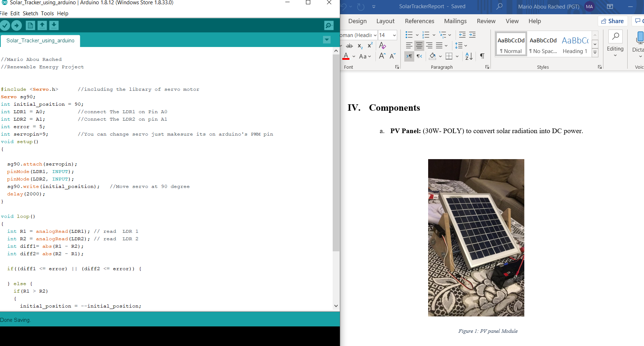The image size is (644, 346).
Task: Apply the Normal style
Action: [x=511, y=44]
